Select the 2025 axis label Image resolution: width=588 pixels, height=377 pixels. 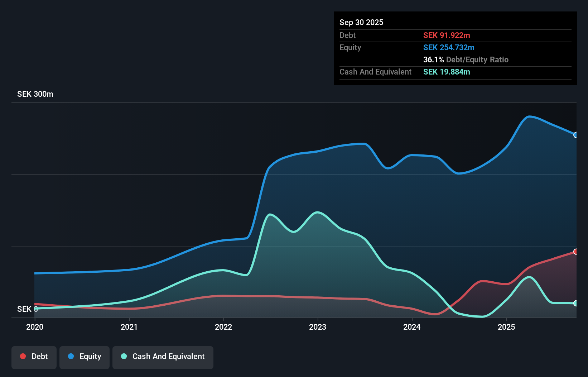(506, 327)
